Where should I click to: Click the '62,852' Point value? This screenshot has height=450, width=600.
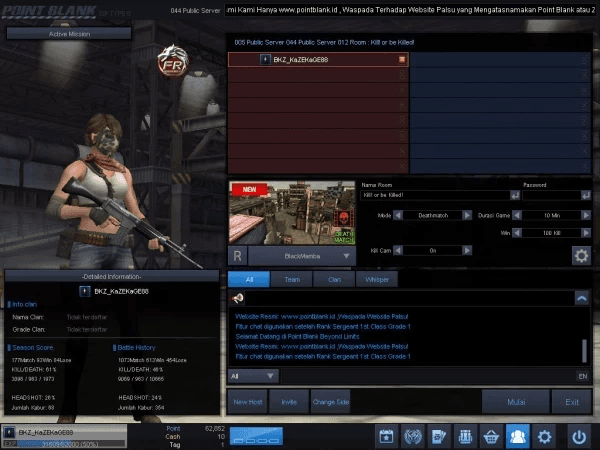coord(215,429)
